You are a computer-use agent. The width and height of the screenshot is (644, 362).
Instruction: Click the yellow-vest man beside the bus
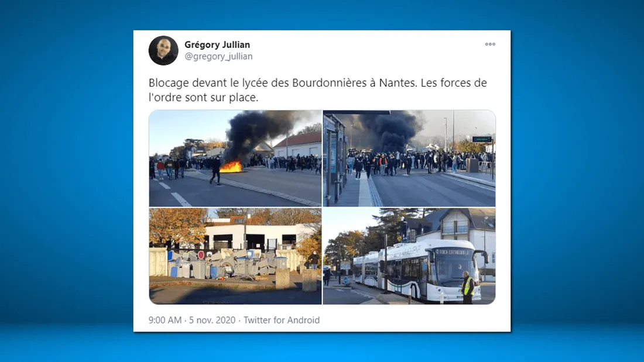tap(467, 287)
